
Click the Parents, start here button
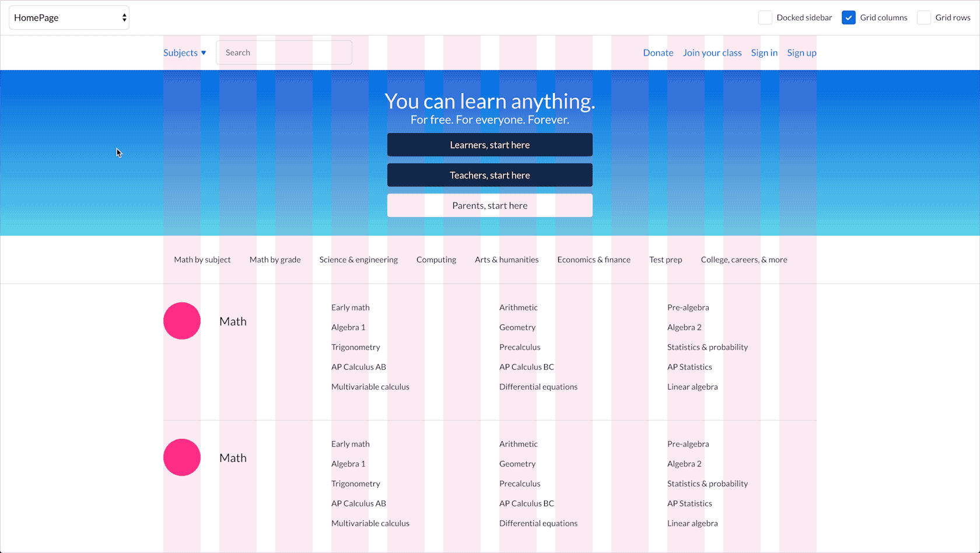tap(490, 205)
